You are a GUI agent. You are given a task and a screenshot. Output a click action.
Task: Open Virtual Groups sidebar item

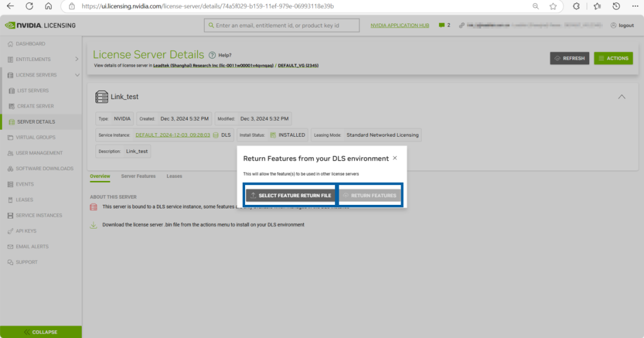[x=35, y=137]
